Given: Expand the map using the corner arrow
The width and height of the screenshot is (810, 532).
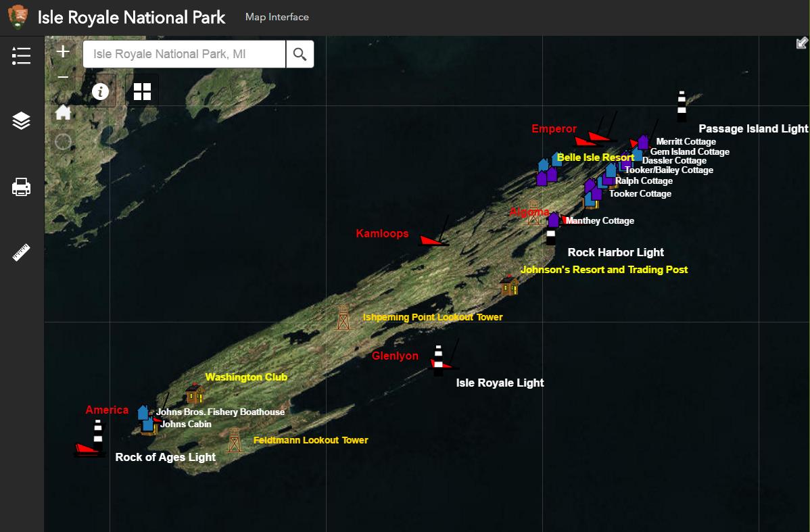Looking at the screenshot, I should point(802,43).
